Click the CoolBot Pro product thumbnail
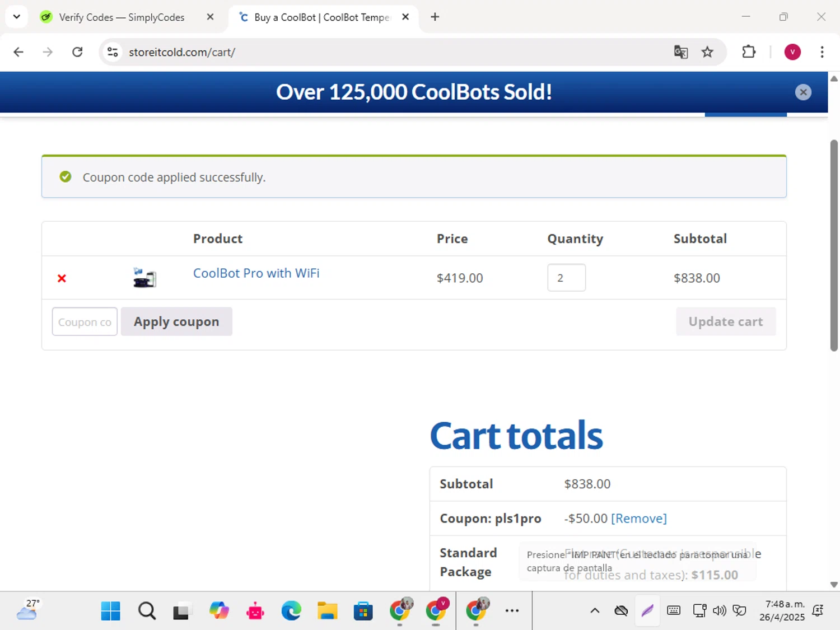The height and width of the screenshot is (630, 840). [144, 278]
